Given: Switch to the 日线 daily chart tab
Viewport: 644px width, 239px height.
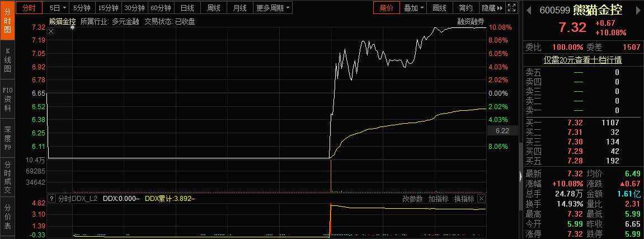Looking at the screenshot, I should coord(187,8).
